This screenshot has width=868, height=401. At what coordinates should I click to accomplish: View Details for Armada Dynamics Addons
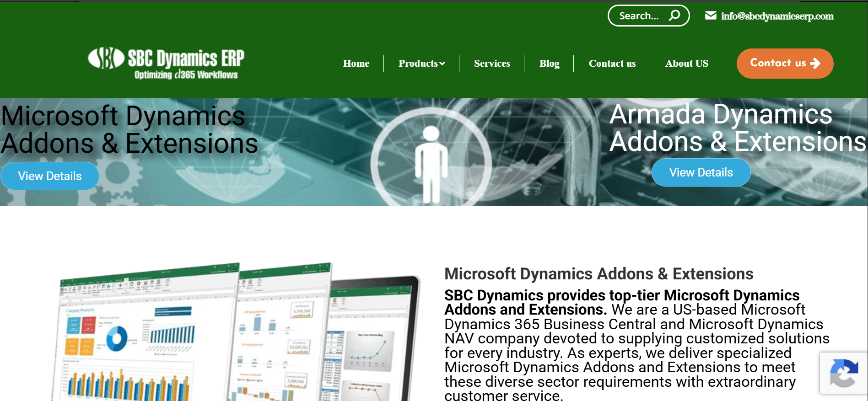coord(701,172)
